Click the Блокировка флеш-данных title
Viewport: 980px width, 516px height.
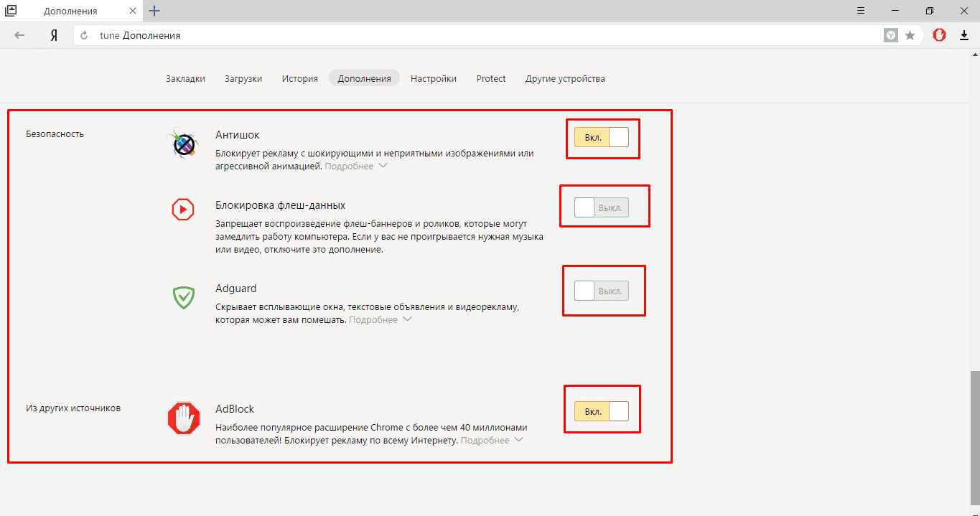click(x=281, y=205)
